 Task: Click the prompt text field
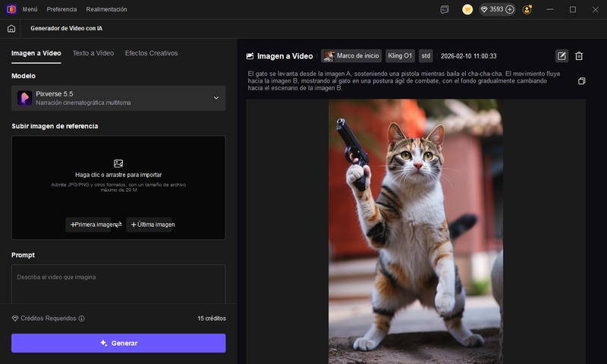(118, 284)
